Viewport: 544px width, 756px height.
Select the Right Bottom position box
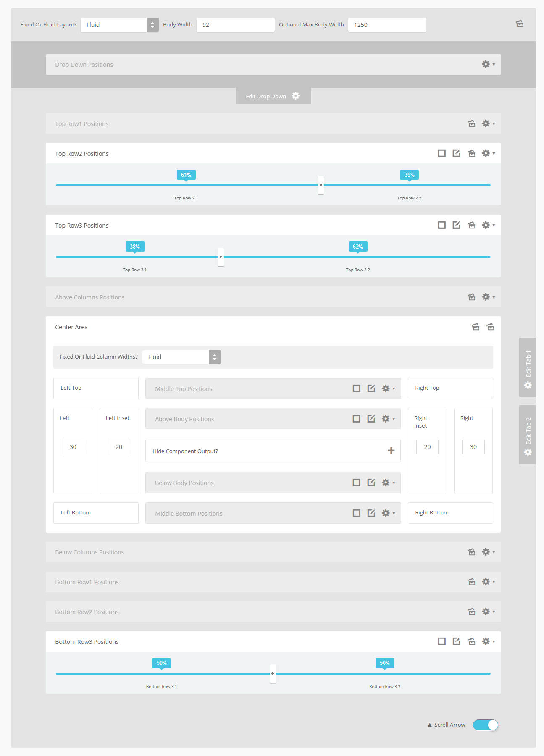tap(450, 513)
